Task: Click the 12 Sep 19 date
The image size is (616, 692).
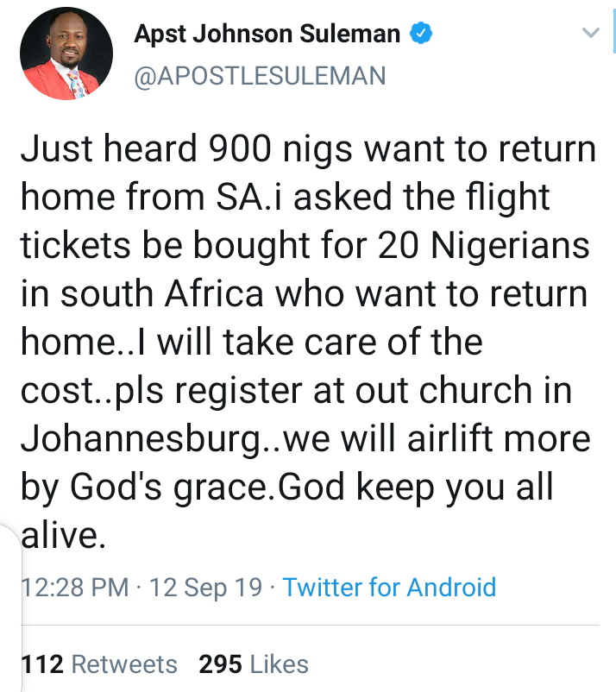Action: [205, 588]
